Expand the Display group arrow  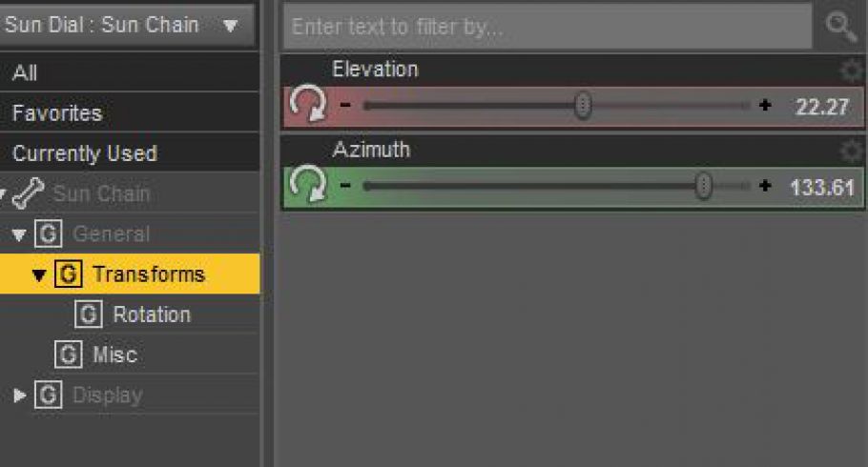20,396
